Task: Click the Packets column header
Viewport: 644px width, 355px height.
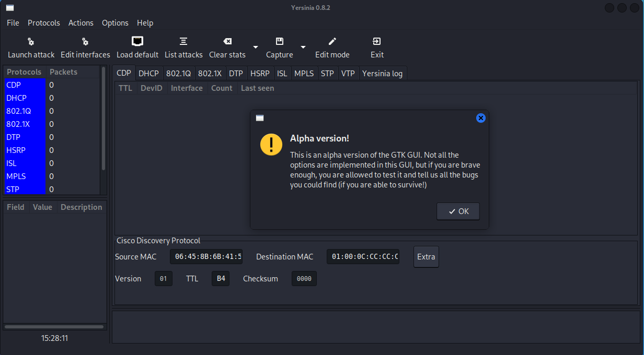Action: coord(72,72)
